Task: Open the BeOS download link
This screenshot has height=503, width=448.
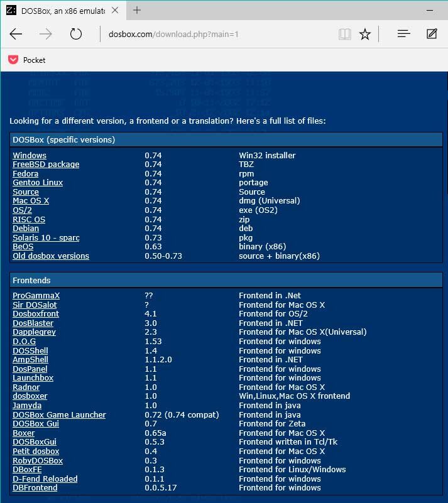Action: click(x=23, y=247)
